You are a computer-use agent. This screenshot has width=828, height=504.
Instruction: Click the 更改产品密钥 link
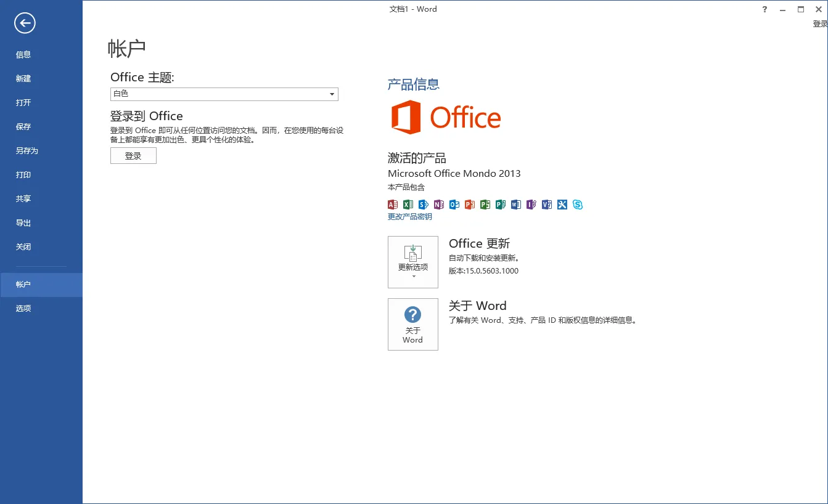pos(410,217)
